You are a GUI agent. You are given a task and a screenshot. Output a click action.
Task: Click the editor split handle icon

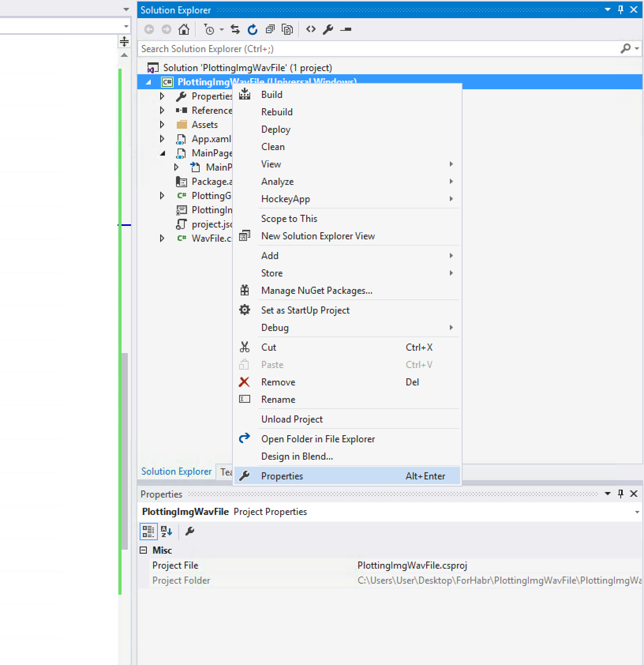pos(124,41)
